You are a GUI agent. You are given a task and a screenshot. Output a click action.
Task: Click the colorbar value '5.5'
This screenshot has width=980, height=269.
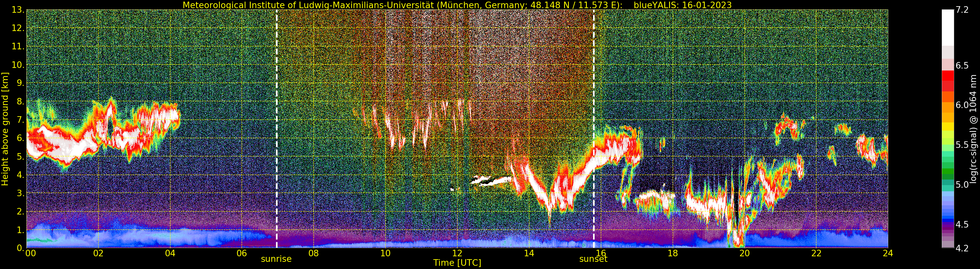(x=961, y=145)
